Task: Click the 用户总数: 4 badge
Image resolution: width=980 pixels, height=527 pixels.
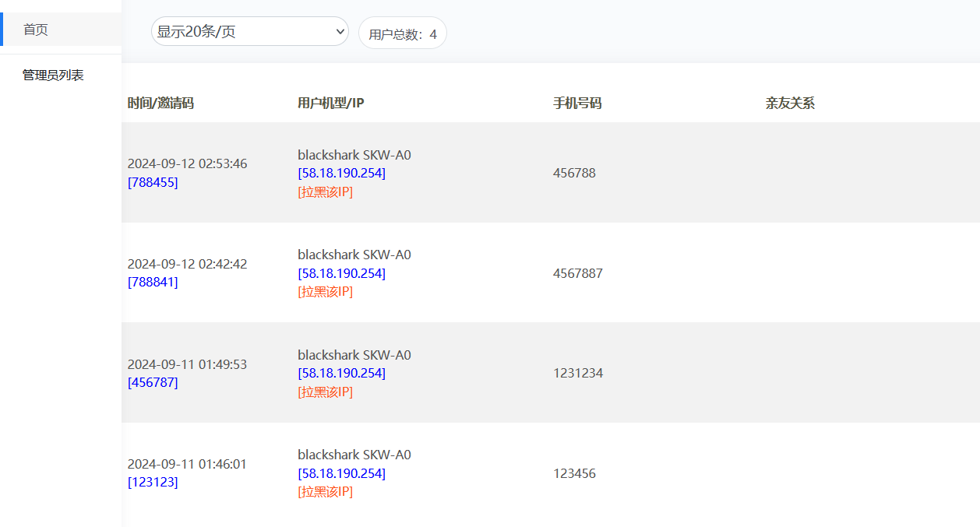Action: pyautogui.click(x=402, y=33)
